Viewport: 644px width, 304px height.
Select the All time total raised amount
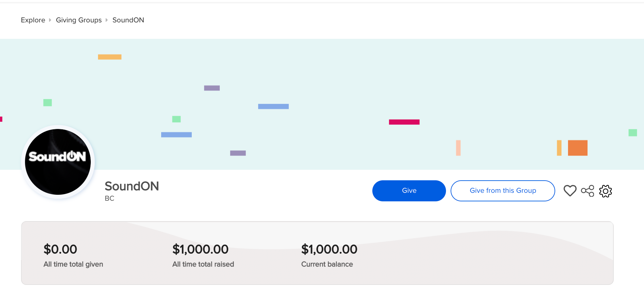(x=200, y=249)
